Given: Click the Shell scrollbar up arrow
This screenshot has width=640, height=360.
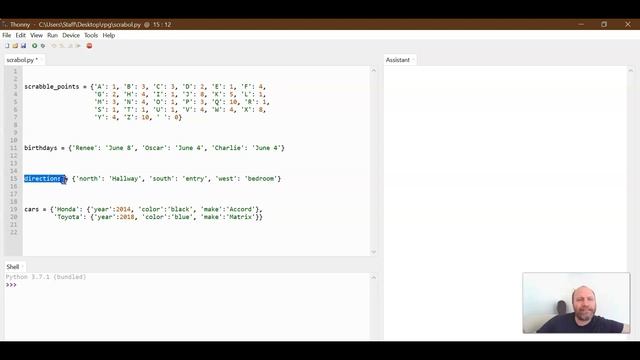Looking at the screenshot, I should (x=373, y=278).
